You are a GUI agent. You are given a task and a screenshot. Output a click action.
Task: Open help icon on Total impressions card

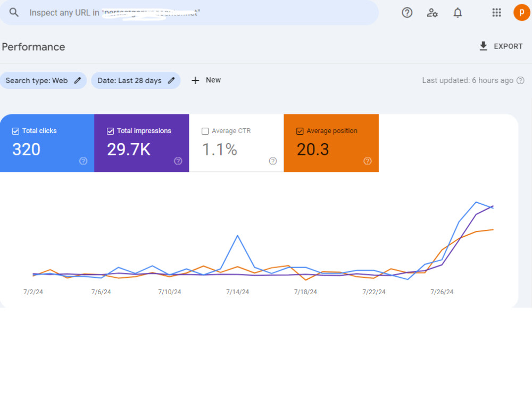pos(178,161)
